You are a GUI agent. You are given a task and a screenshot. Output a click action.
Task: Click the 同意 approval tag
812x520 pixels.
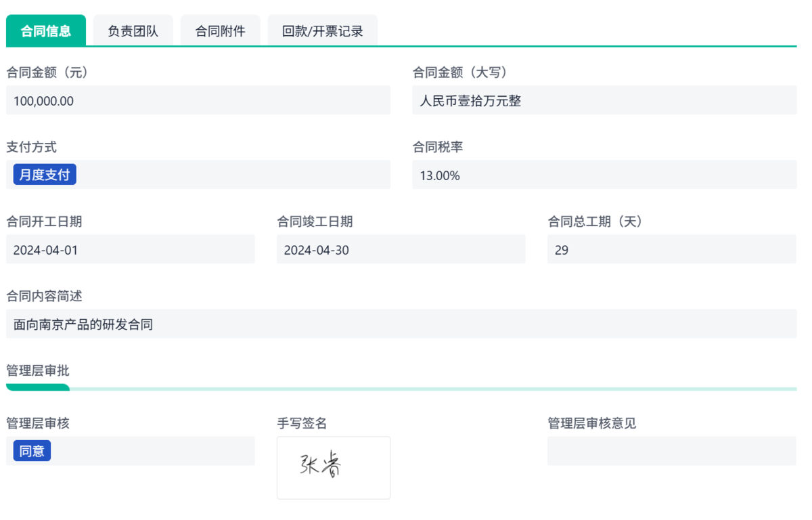coord(32,451)
